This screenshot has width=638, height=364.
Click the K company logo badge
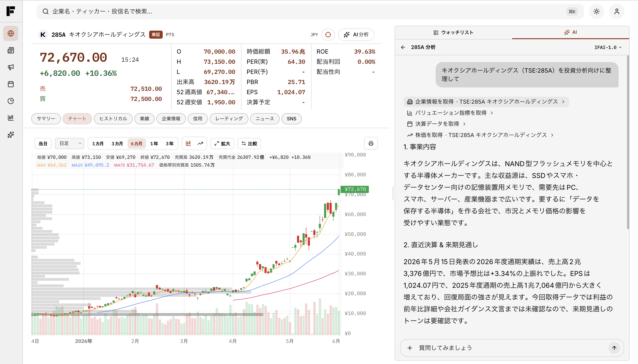43,34
